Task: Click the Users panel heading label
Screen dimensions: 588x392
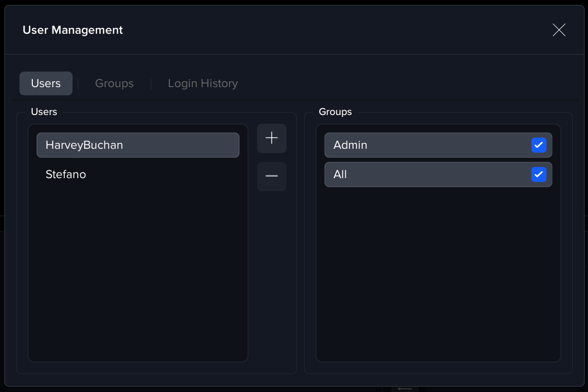Action: click(44, 112)
